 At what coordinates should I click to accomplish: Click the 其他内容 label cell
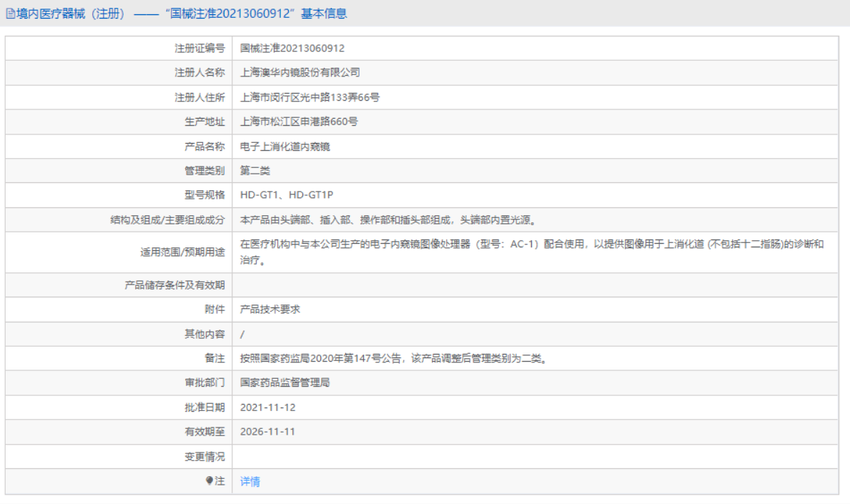tap(119, 334)
